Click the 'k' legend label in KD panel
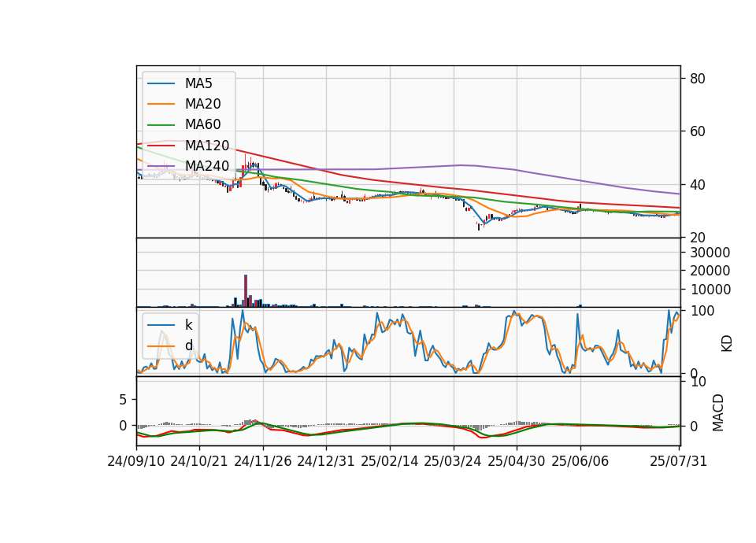 click(x=188, y=325)
